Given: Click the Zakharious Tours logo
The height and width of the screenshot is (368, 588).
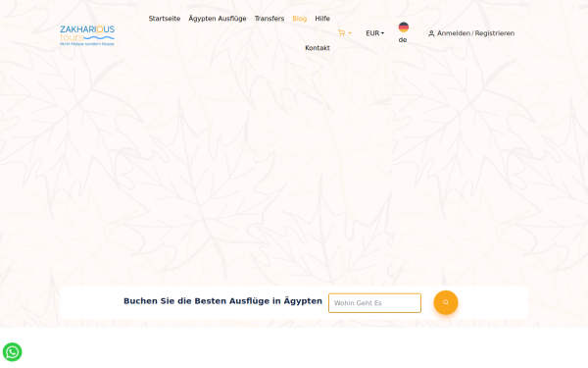Looking at the screenshot, I should tap(87, 35).
